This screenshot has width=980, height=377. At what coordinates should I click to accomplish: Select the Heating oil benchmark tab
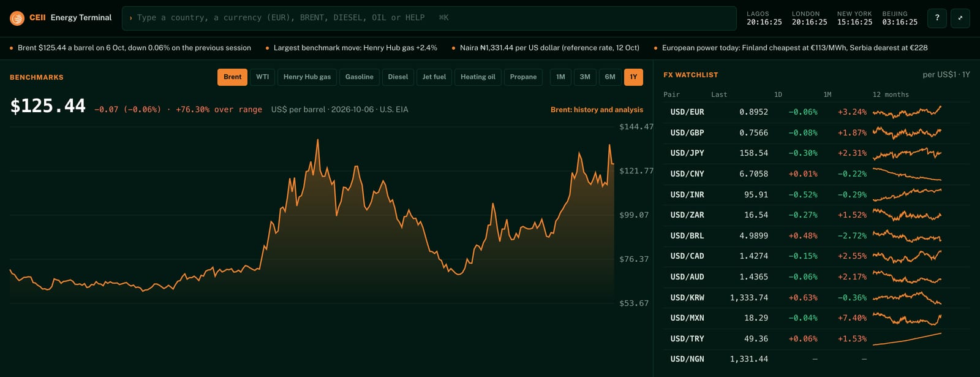[478, 77]
